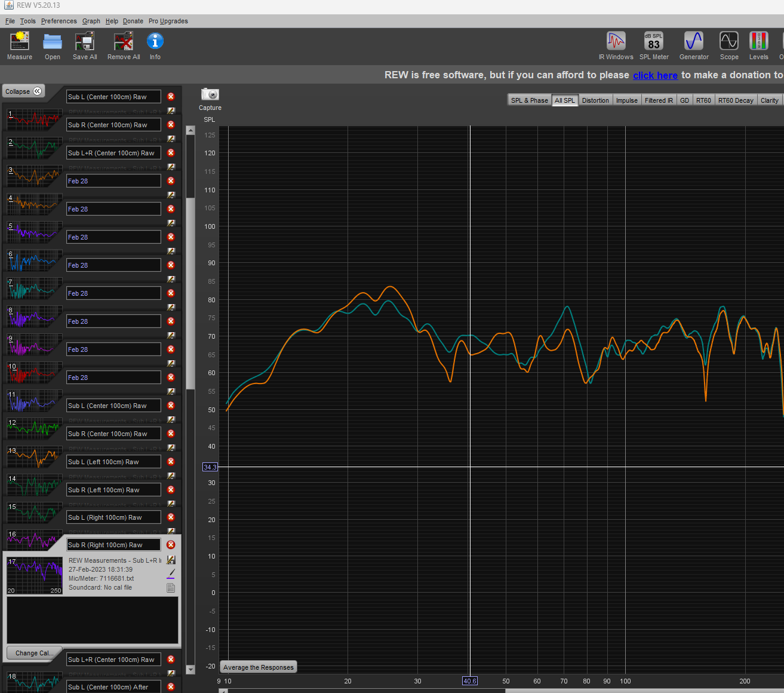Open the Help menu
The height and width of the screenshot is (693, 784).
tap(112, 21)
